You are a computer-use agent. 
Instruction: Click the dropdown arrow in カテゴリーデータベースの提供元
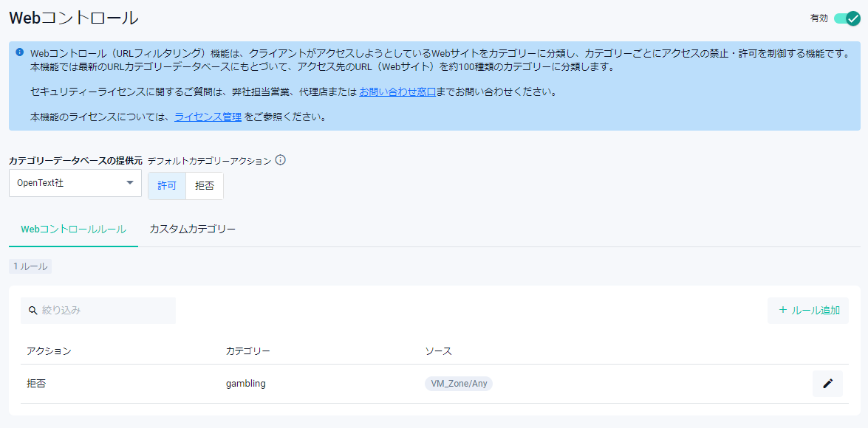click(x=130, y=183)
